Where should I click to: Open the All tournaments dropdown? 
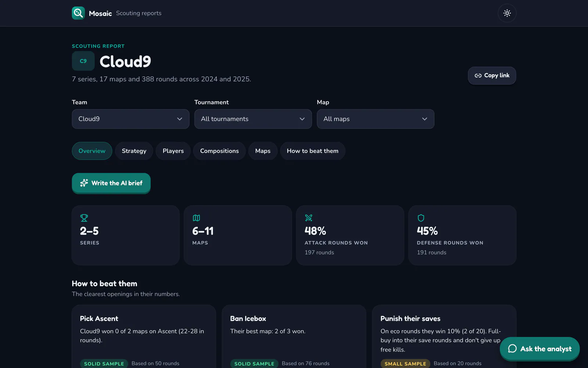point(253,119)
